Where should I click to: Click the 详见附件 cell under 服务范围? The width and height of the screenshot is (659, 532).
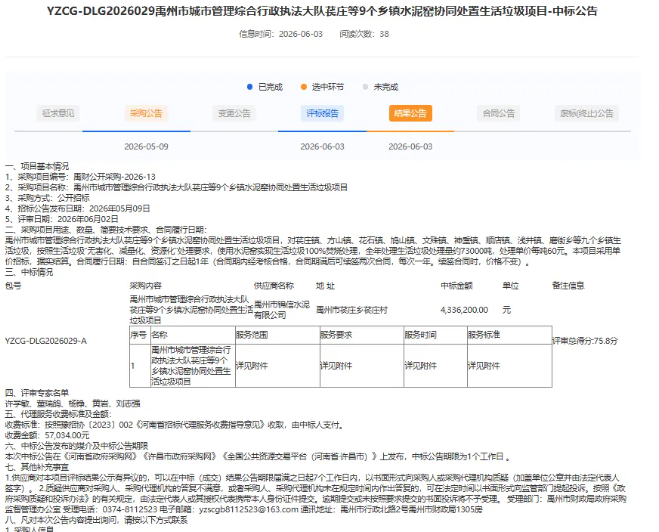252,366
